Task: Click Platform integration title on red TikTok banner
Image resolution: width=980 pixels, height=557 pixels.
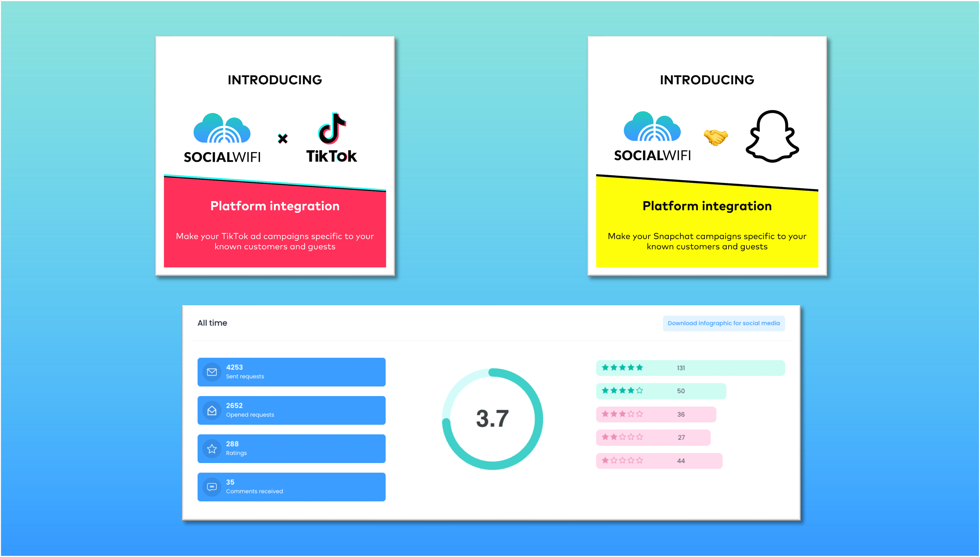Action: [275, 206]
